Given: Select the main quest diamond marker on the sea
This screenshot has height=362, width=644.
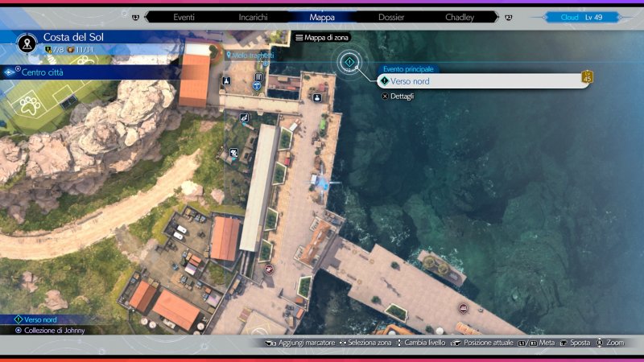Looking at the screenshot, I should tap(349, 62).
